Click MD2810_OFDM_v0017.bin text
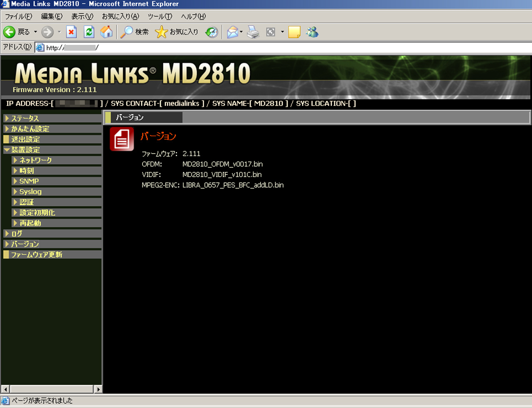 [x=222, y=164]
